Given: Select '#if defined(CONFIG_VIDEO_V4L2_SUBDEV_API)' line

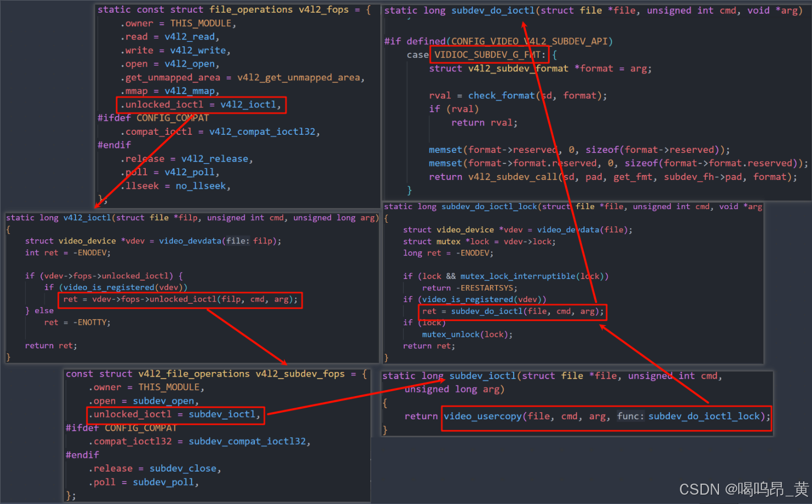Looking at the screenshot, I should (x=498, y=41).
